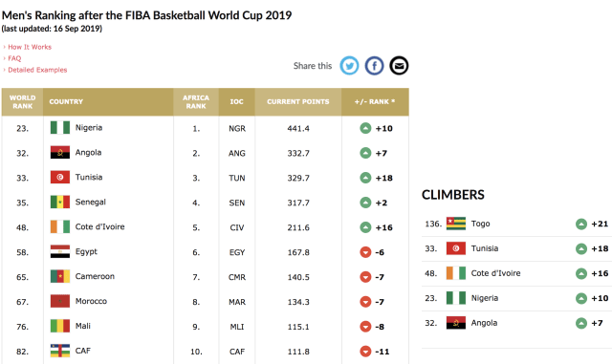This screenshot has height=364, width=612.
Task: Click the Togo flag in Climbers list
Action: [x=456, y=224]
